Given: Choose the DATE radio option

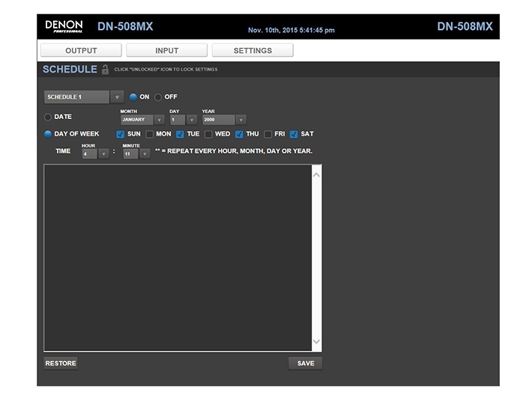Looking at the screenshot, I should click(x=48, y=117).
